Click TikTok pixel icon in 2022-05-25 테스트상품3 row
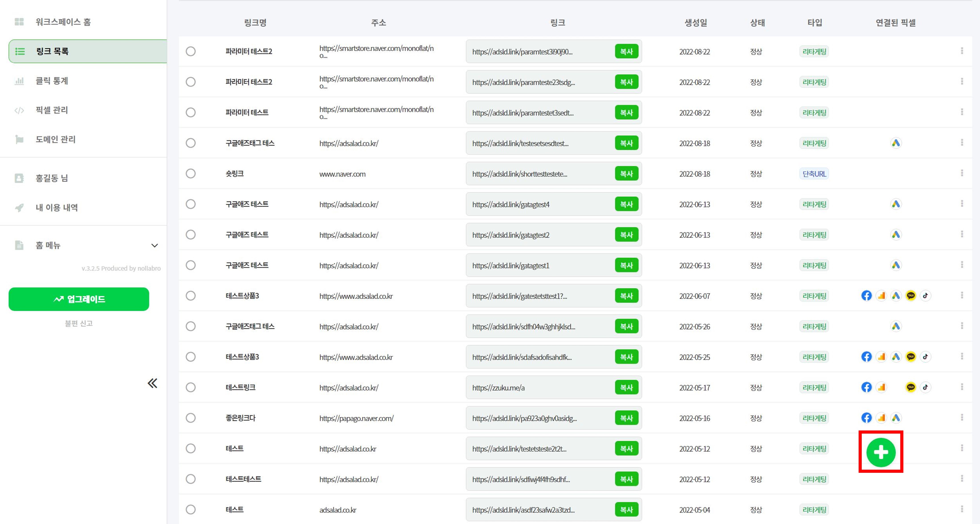Image resolution: width=980 pixels, height=524 pixels. point(925,357)
